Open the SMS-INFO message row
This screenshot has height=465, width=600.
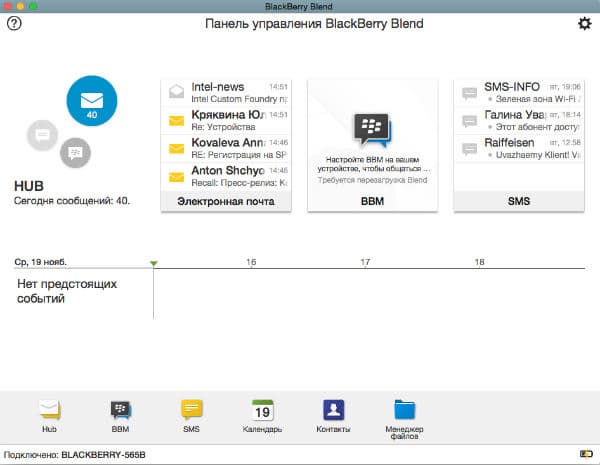point(519,93)
